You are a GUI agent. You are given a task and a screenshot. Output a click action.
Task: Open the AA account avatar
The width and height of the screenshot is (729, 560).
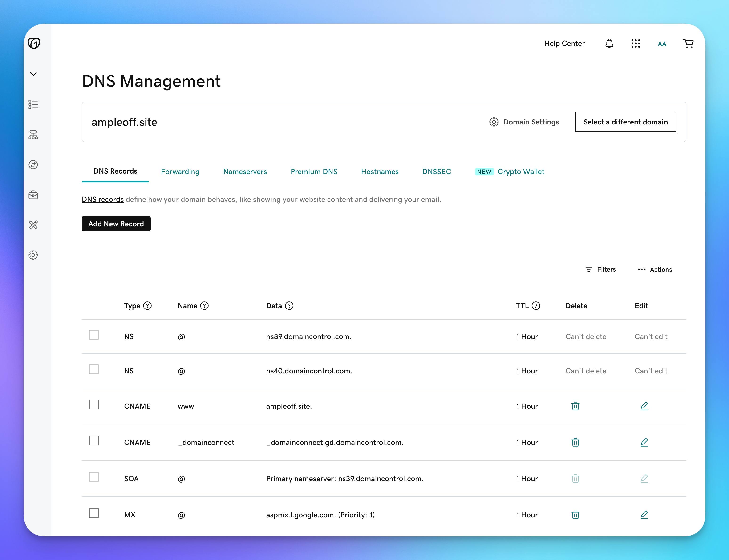click(x=662, y=44)
